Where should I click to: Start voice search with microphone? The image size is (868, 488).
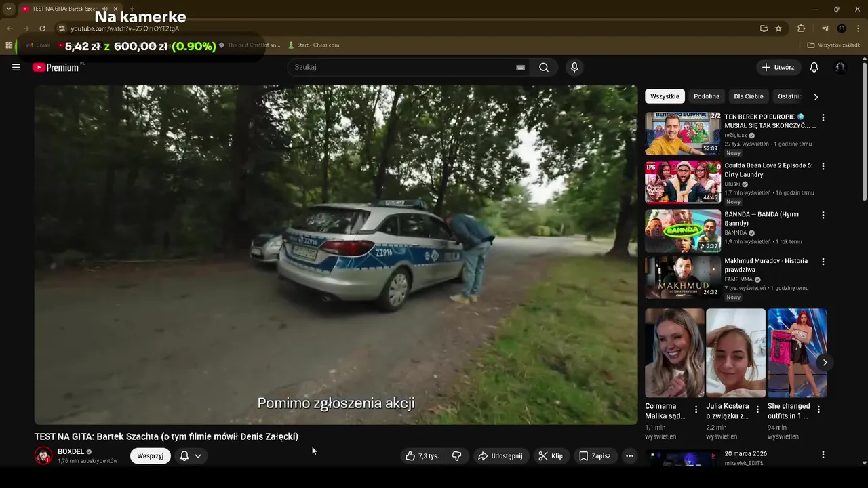point(574,67)
